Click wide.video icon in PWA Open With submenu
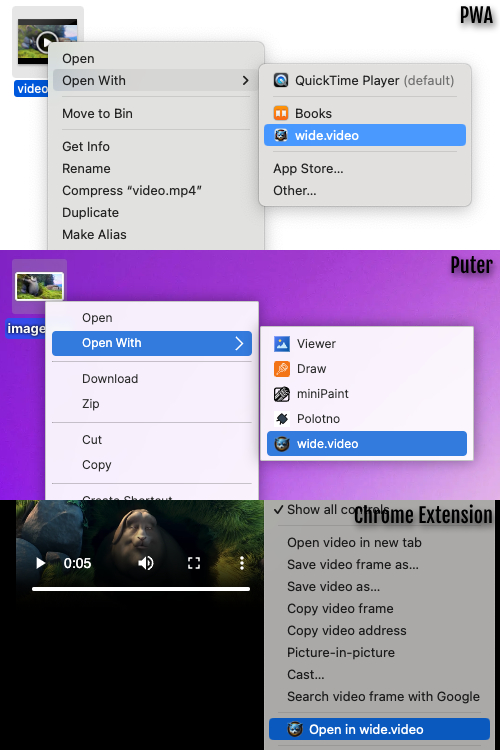Image resolution: width=500 pixels, height=750 pixels. click(x=281, y=135)
